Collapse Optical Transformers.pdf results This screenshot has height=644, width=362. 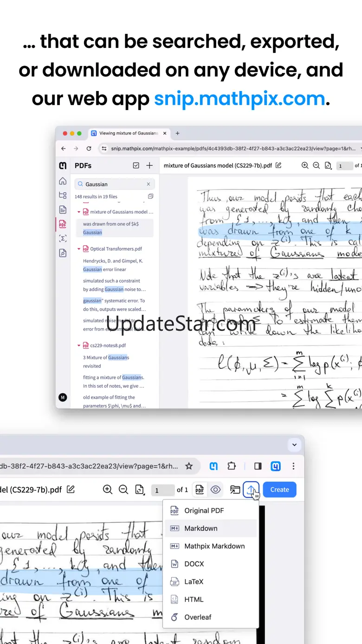pyautogui.click(x=79, y=249)
